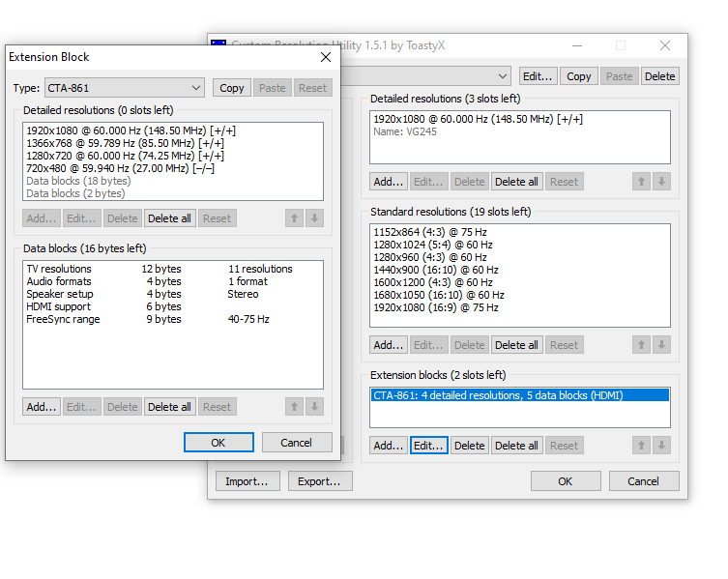The image size is (728, 579).
Task: Select 1680x1050 (16:10) @ 60 Hz standard resolution
Action: (x=438, y=295)
